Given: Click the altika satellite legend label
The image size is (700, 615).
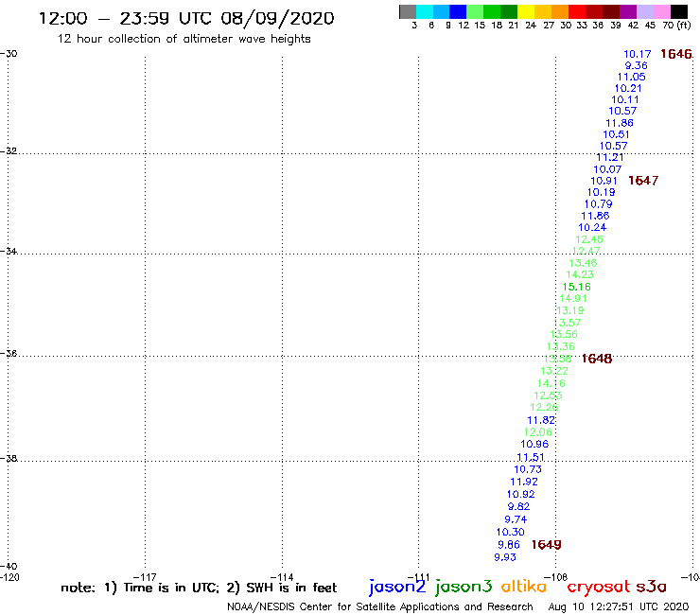Looking at the screenshot, I should pyautogui.click(x=524, y=587).
